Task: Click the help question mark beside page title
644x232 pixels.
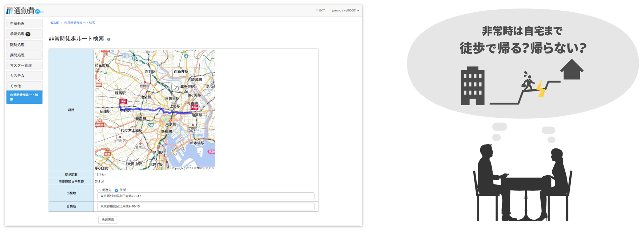Action: [x=108, y=39]
